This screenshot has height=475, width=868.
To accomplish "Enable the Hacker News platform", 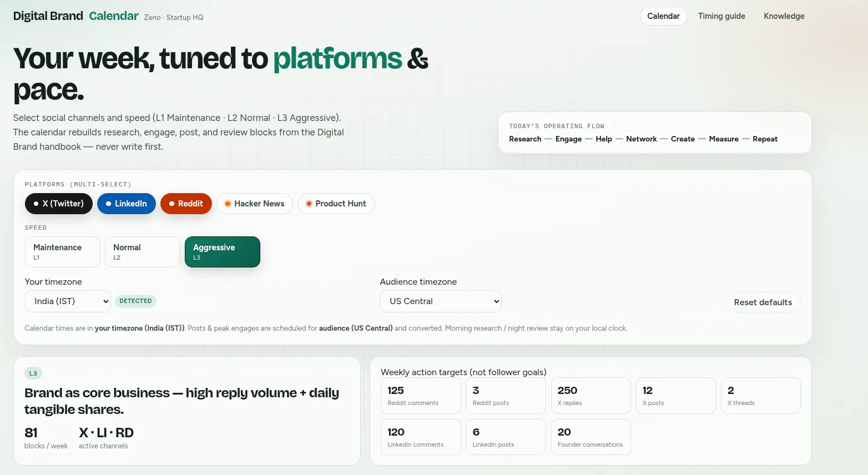I will (254, 204).
